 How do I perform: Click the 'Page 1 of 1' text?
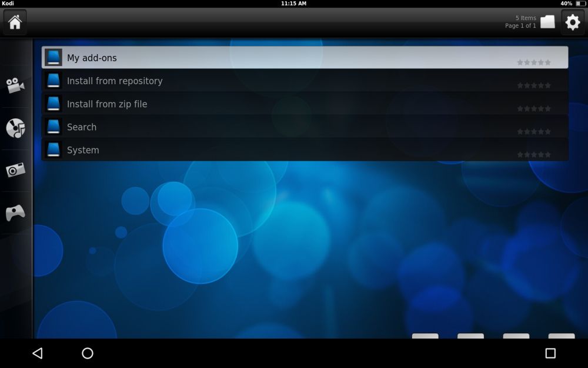click(520, 25)
